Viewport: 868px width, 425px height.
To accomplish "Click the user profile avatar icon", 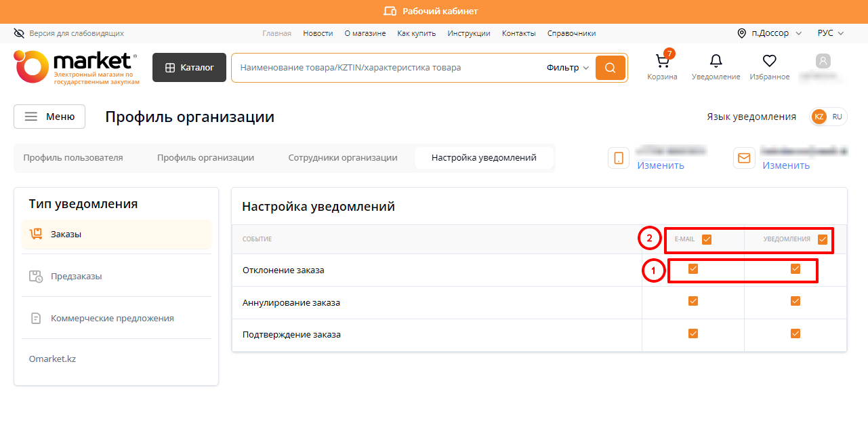I will coord(823,62).
